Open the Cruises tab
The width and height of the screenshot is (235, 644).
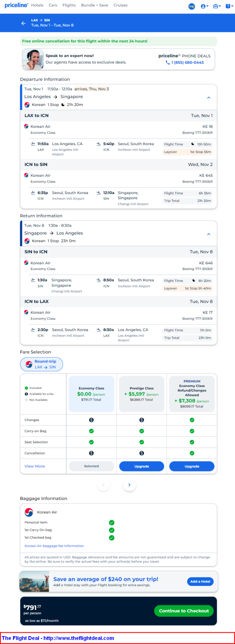click(120, 5)
